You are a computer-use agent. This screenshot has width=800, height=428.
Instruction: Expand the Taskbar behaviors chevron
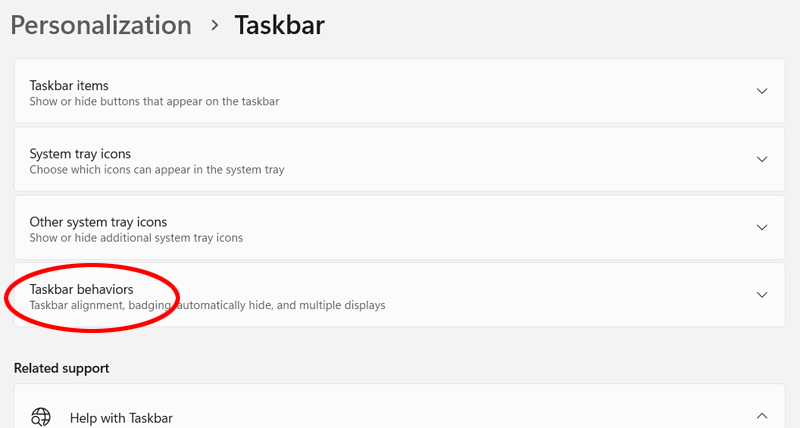762,295
